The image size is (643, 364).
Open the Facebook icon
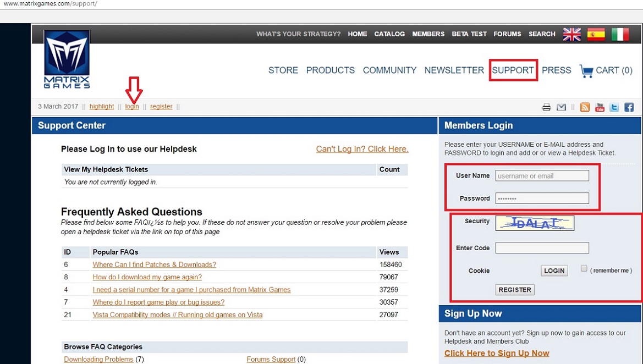point(629,107)
